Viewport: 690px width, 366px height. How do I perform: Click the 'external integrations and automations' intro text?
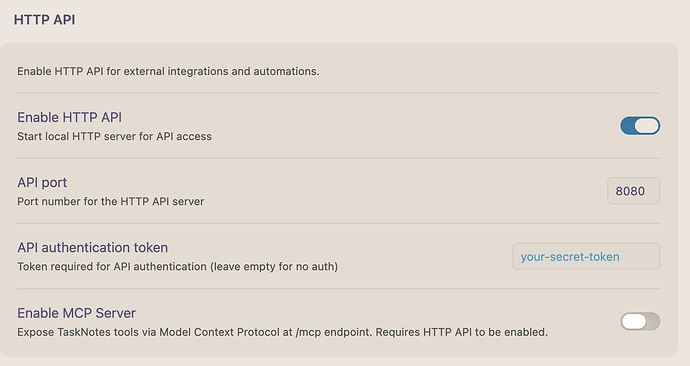point(168,71)
